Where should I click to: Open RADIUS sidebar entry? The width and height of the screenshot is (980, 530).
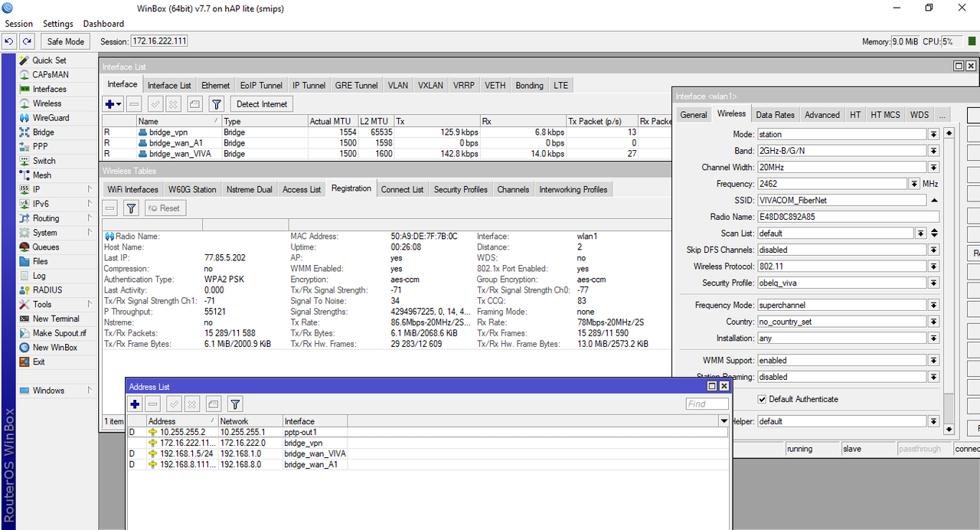(x=47, y=290)
